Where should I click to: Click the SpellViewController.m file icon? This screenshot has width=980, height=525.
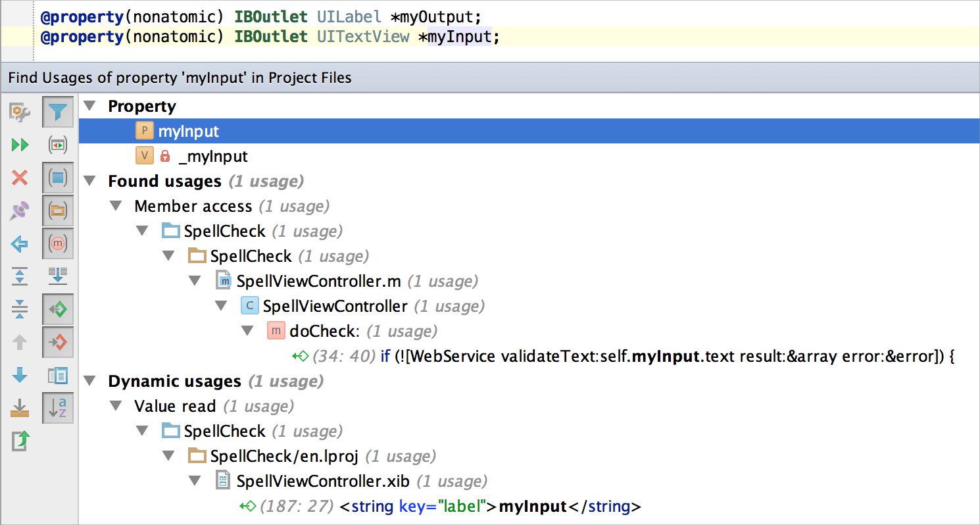coord(224,281)
